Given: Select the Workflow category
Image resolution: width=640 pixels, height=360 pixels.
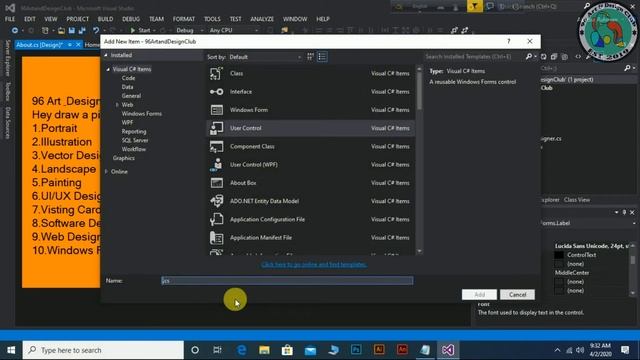Looking at the screenshot, I should click(134, 149).
